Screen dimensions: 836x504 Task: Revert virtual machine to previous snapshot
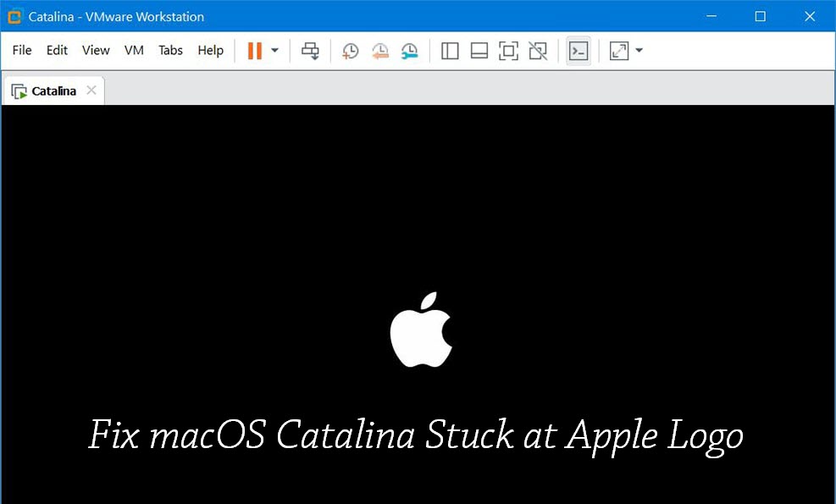380,51
